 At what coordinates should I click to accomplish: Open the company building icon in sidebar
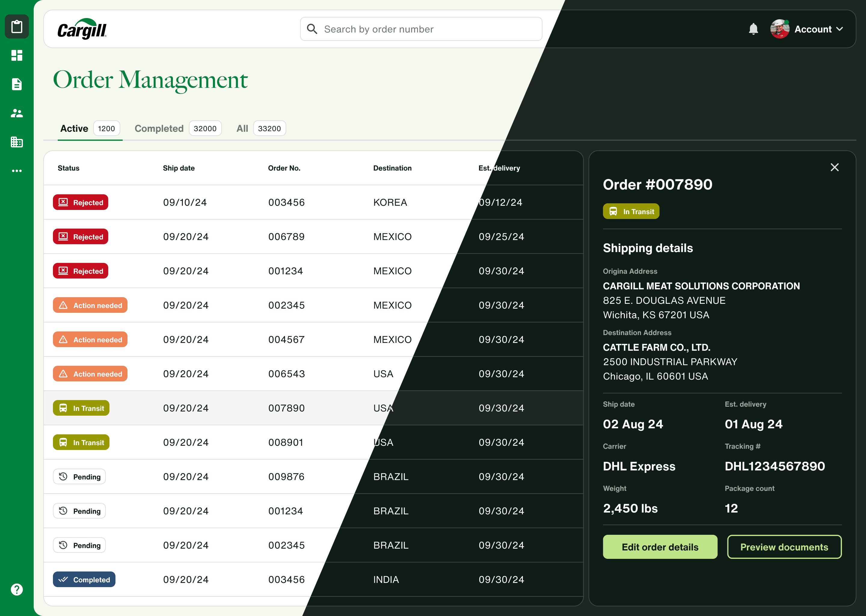(17, 142)
